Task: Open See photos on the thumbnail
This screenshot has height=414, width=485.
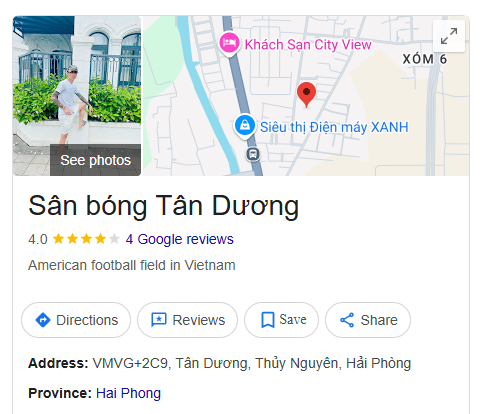Action: point(95,160)
